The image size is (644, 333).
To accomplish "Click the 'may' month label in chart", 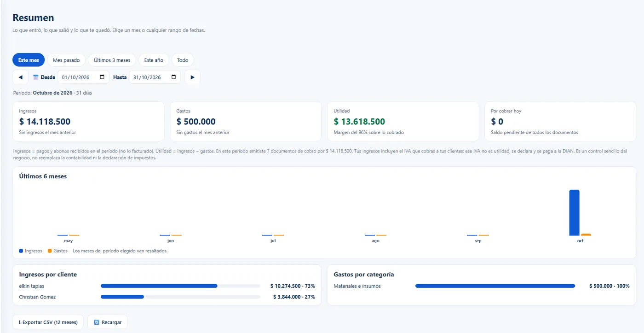I will point(68,241).
